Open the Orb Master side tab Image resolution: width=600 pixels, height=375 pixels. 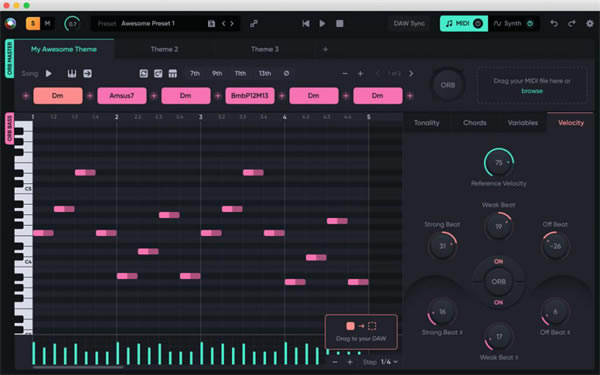(10, 59)
